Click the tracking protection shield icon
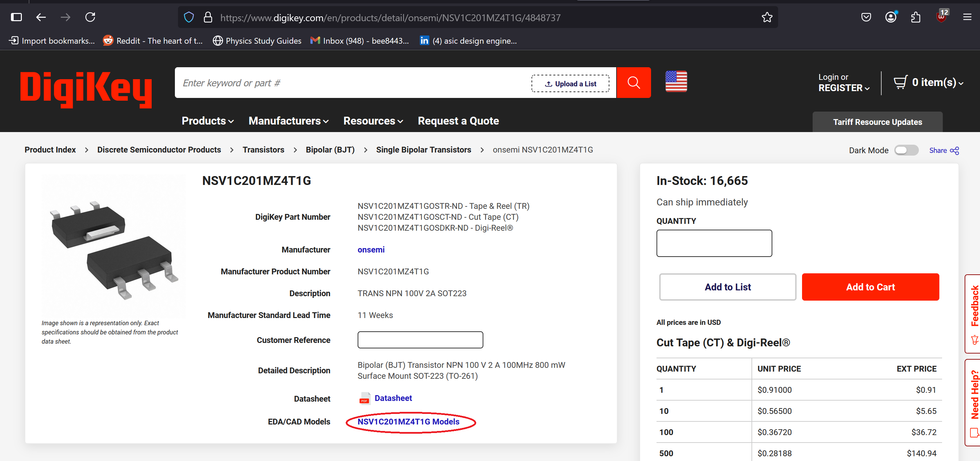 point(189,17)
